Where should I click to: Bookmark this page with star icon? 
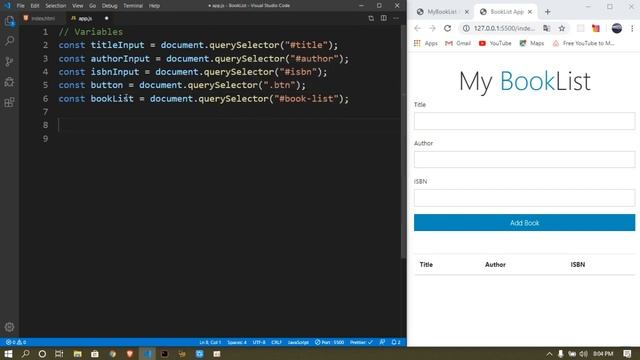pos(562,28)
